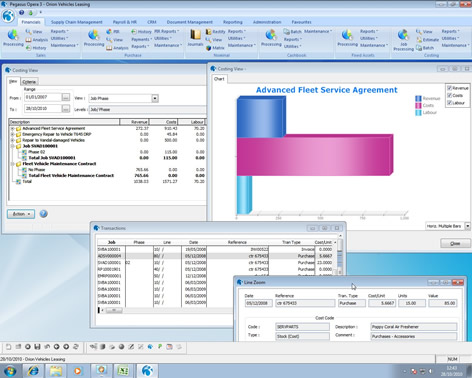Open Document Management ribbon tab
472x378 pixels.
point(189,22)
